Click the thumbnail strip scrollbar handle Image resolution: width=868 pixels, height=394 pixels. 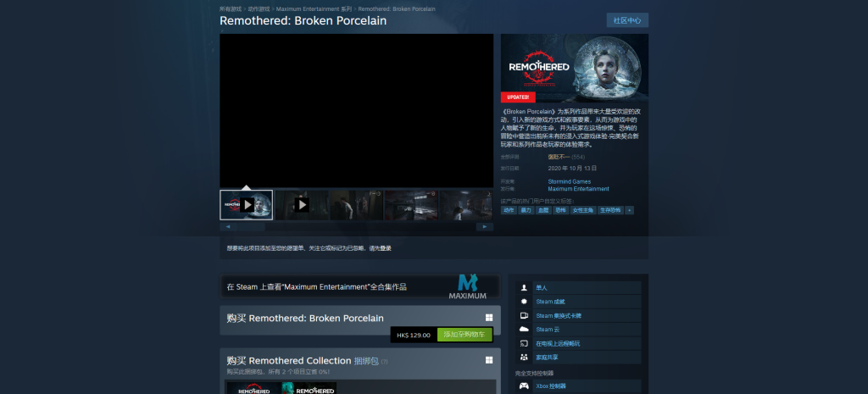(x=251, y=227)
